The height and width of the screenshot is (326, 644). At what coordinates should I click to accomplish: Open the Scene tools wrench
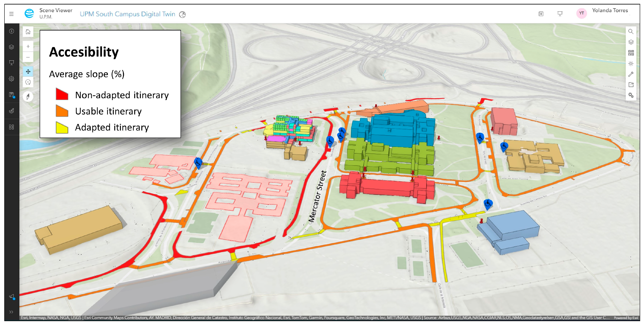point(631,74)
